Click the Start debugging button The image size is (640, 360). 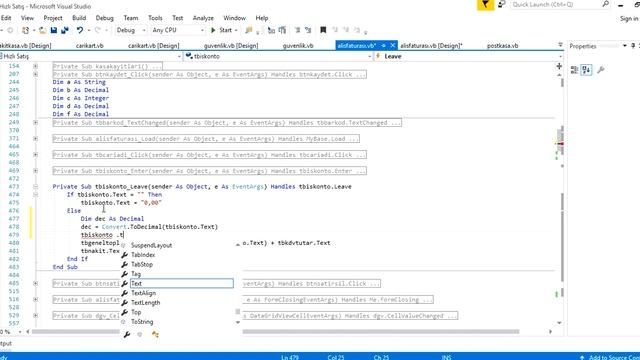point(222,30)
